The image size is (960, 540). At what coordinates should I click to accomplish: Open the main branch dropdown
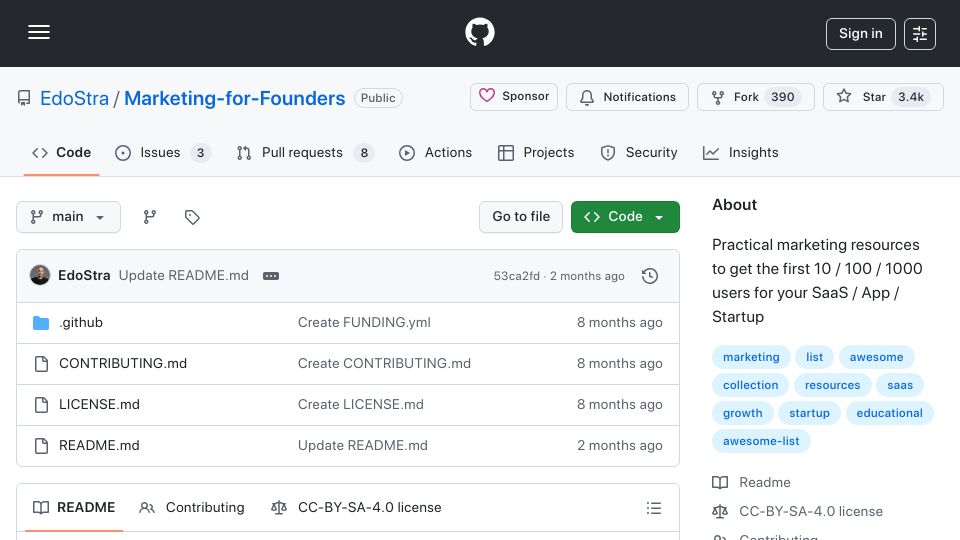pos(68,217)
